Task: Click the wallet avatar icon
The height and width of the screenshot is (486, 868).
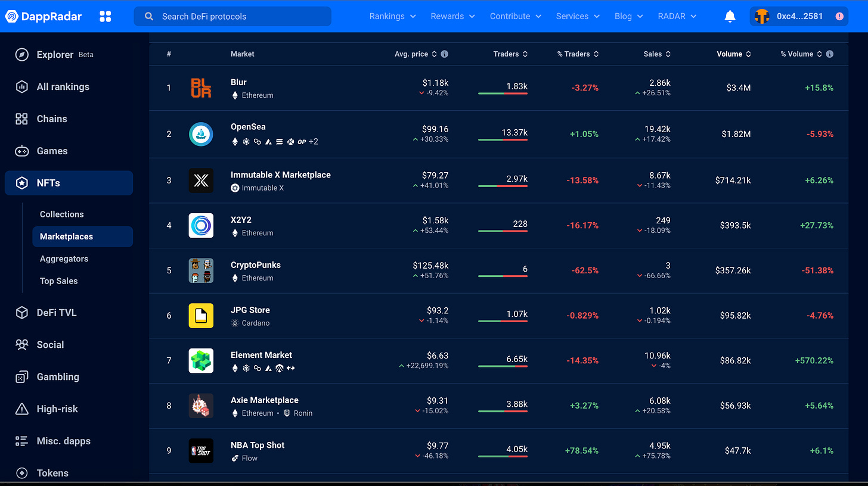Action: point(762,16)
